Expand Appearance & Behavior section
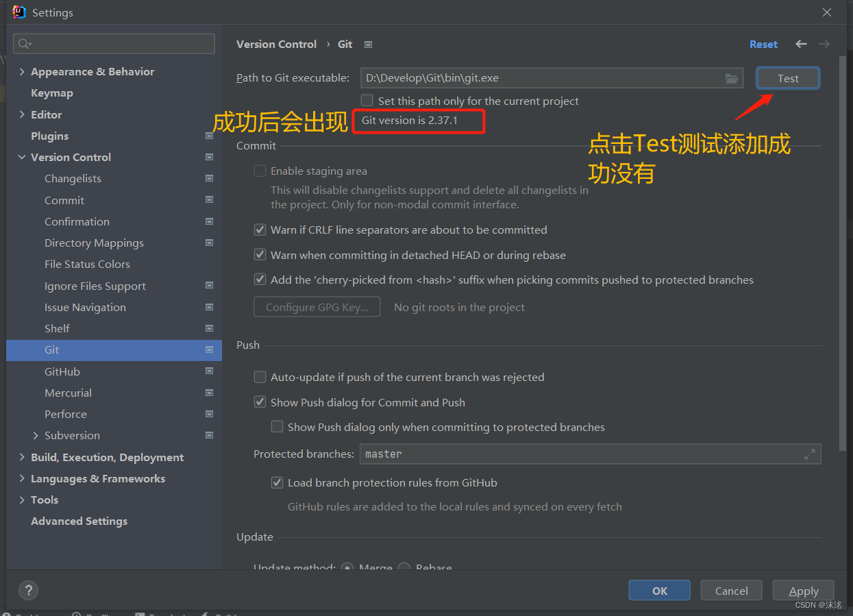 click(x=22, y=71)
